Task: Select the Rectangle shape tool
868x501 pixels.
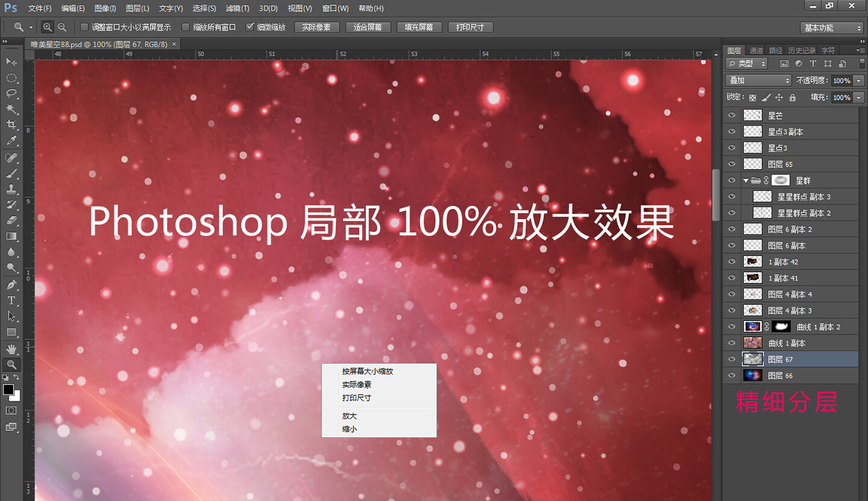Action: pyautogui.click(x=11, y=332)
